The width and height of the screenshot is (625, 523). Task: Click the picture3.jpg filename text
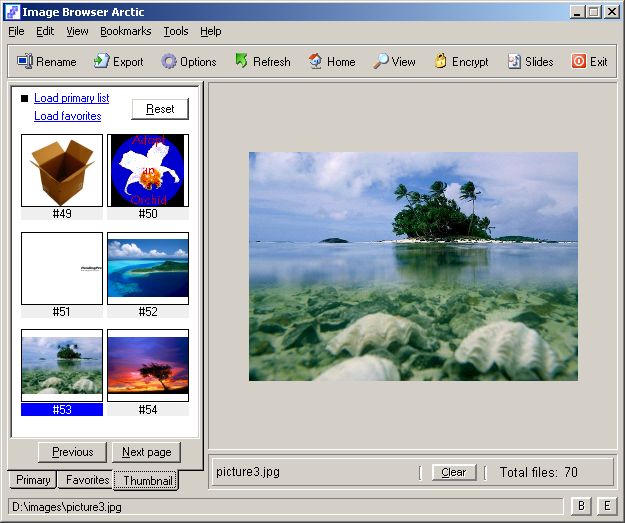pyautogui.click(x=248, y=472)
